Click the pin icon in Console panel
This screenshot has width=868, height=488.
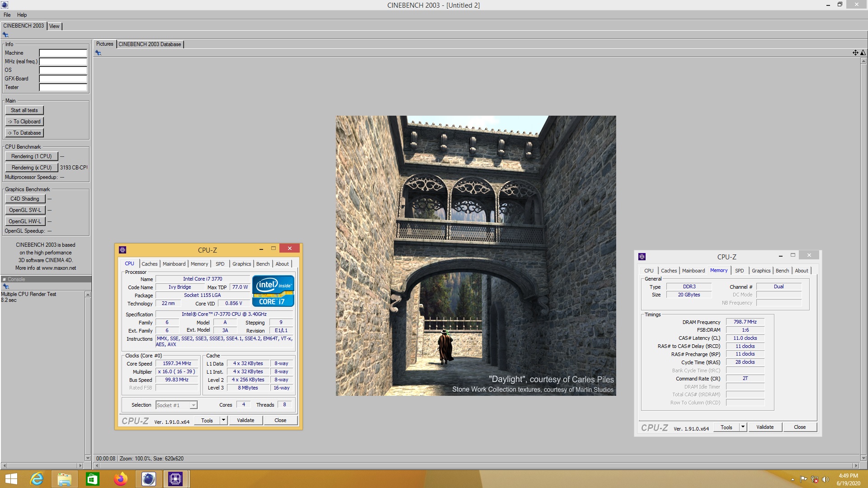pyautogui.click(x=5, y=286)
